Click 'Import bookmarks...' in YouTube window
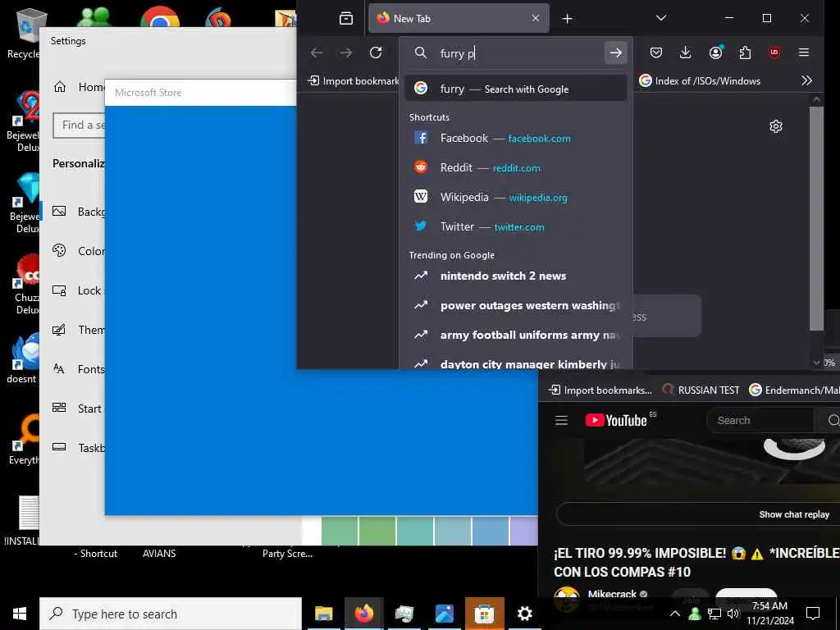The height and width of the screenshot is (630, 840). pos(600,390)
